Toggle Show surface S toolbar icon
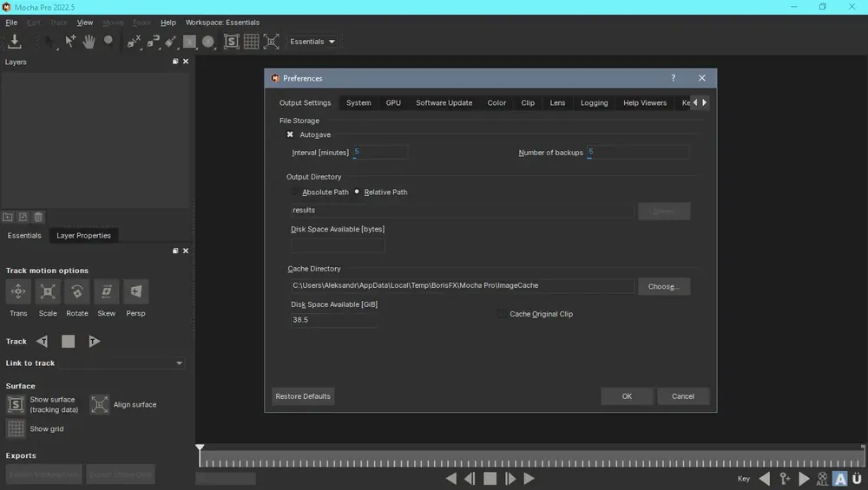The image size is (868, 490). pos(232,42)
